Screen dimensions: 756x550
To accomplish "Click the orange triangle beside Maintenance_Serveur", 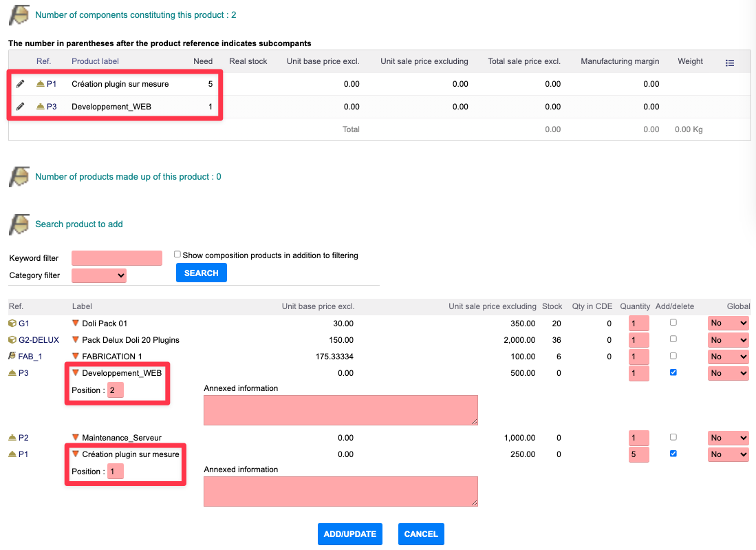I will pyautogui.click(x=76, y=437).
